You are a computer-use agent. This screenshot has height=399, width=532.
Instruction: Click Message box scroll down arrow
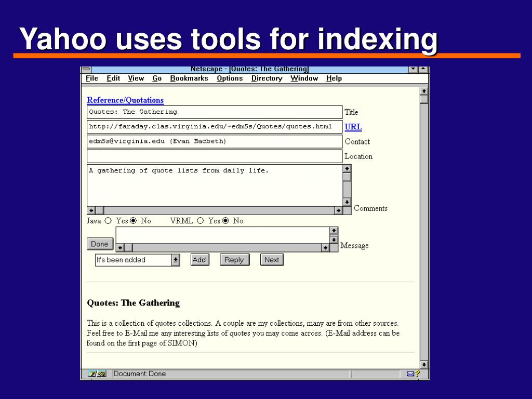tap(334, 240)
